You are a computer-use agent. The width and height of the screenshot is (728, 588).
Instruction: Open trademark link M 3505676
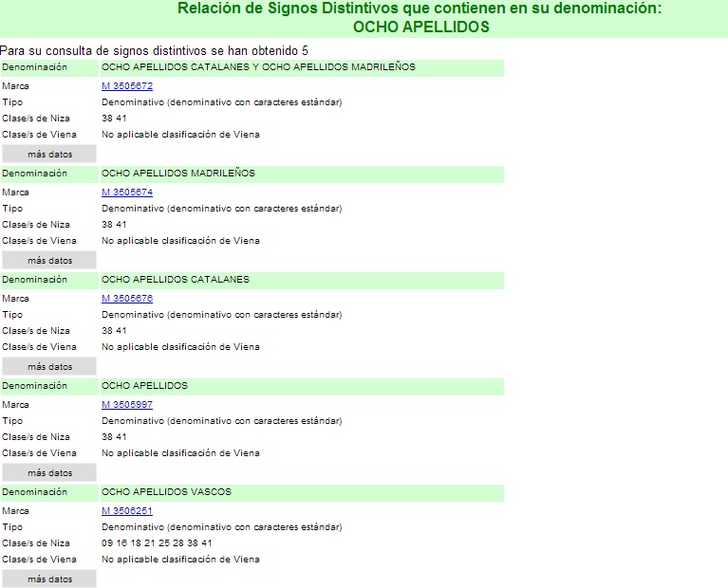click(127, 299)
